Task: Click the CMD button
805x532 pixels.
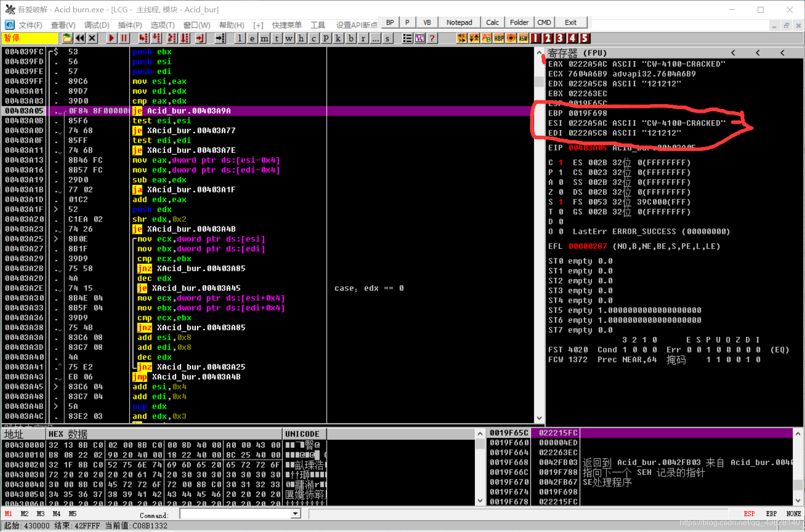Action: 544,22
